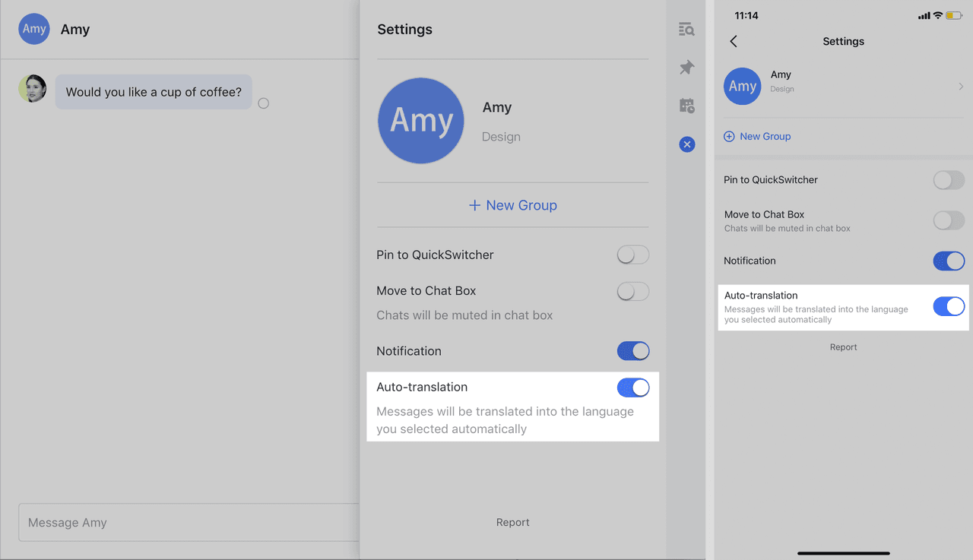Open the chat search icon in sidebar
Viewport: 973px width, 560px height.
pyautogui.click(x=686, y=30)
